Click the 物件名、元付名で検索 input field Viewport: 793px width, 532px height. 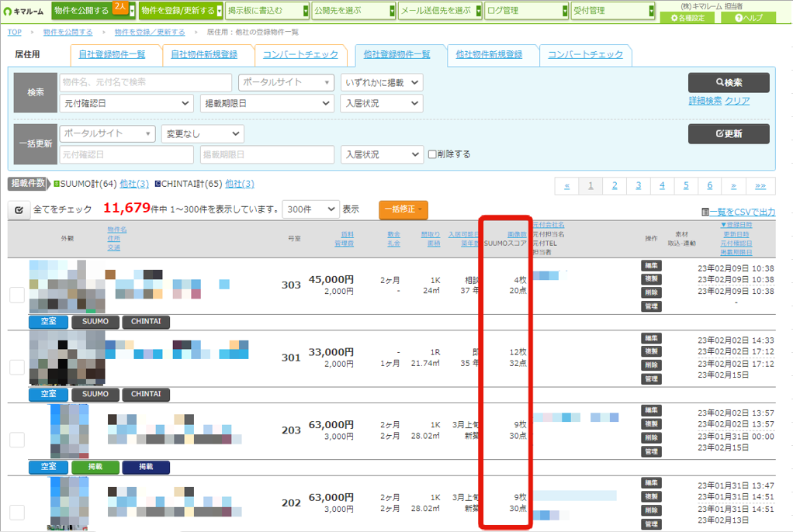point(146,82)
